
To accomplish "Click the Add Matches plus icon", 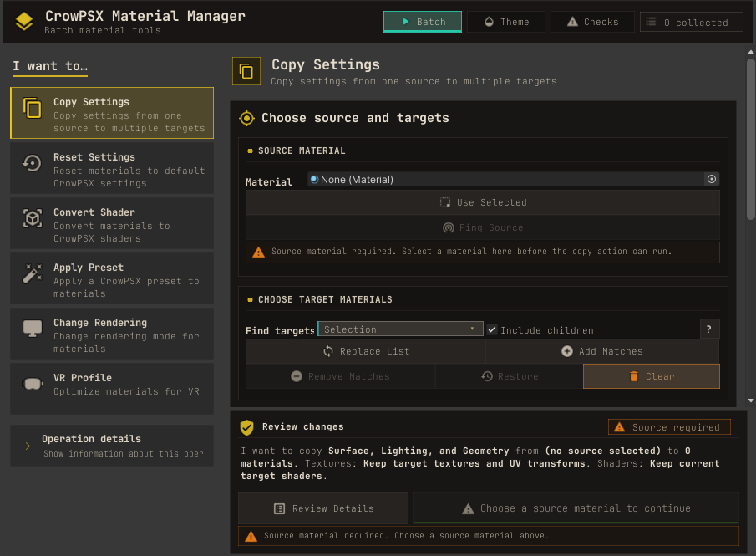I will (567, 351).
